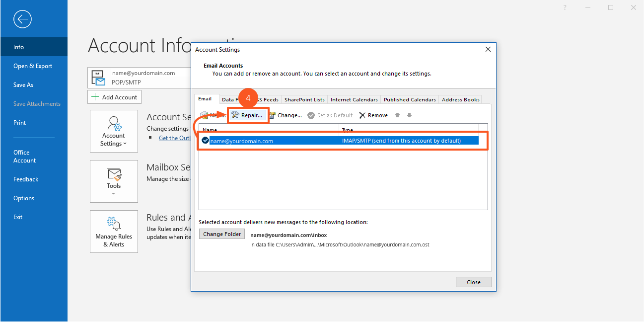This screenshot has width=644, height=322.
Task: Click the Manage Rules & Alerts button
Action: [114, 232]
